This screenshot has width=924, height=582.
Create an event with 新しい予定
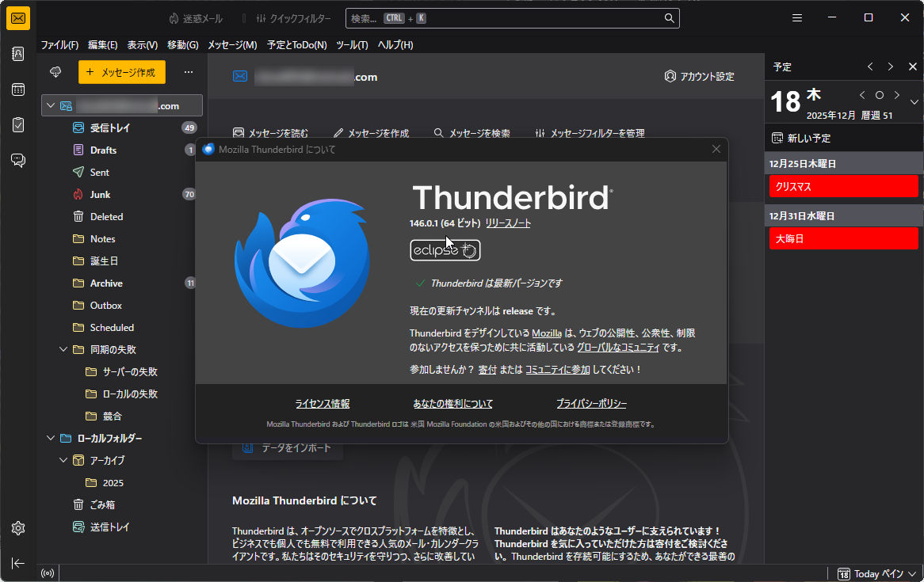(x=808, y=137)
